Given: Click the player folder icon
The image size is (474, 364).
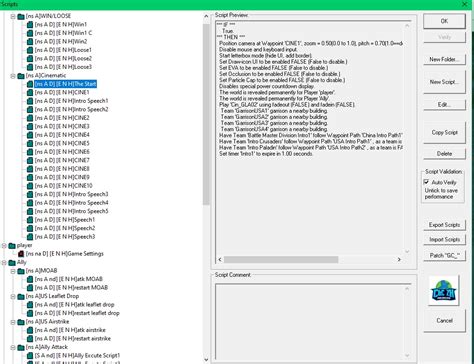Looking at the screenshot, I should (12, 246).
